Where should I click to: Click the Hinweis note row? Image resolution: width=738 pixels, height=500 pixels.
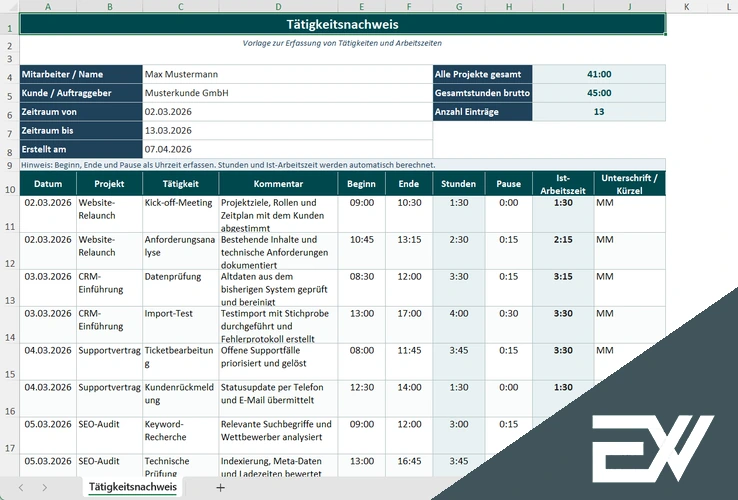click(343, 165)
